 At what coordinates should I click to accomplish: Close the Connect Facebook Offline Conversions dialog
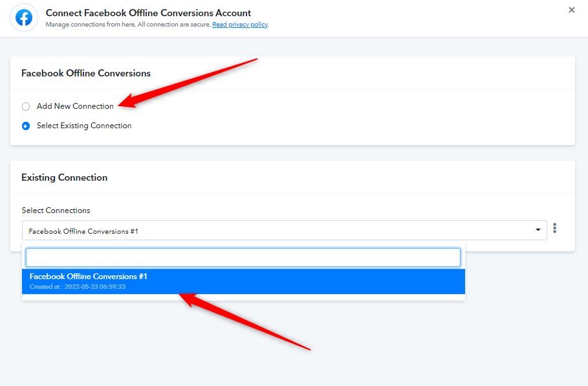(571, 10)
